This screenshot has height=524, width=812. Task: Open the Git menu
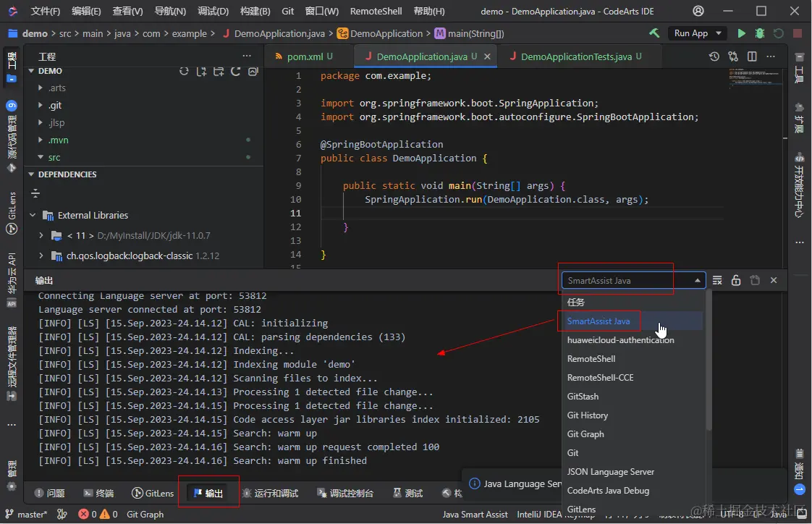[288, 11]
